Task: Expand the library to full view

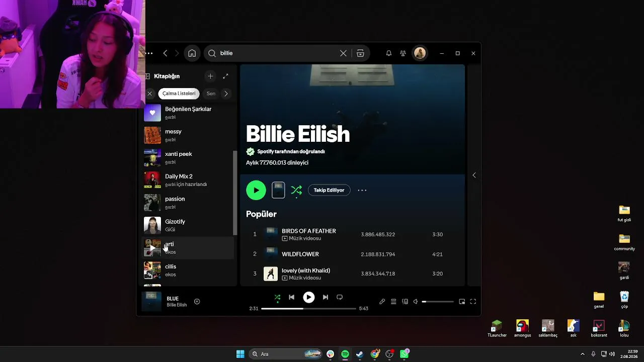Action: pos(225,76)
